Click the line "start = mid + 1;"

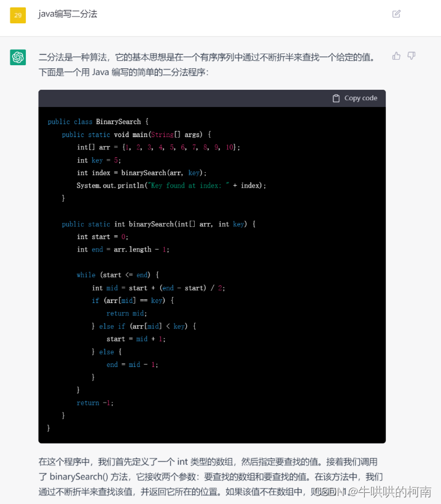[x=136, y=339]
